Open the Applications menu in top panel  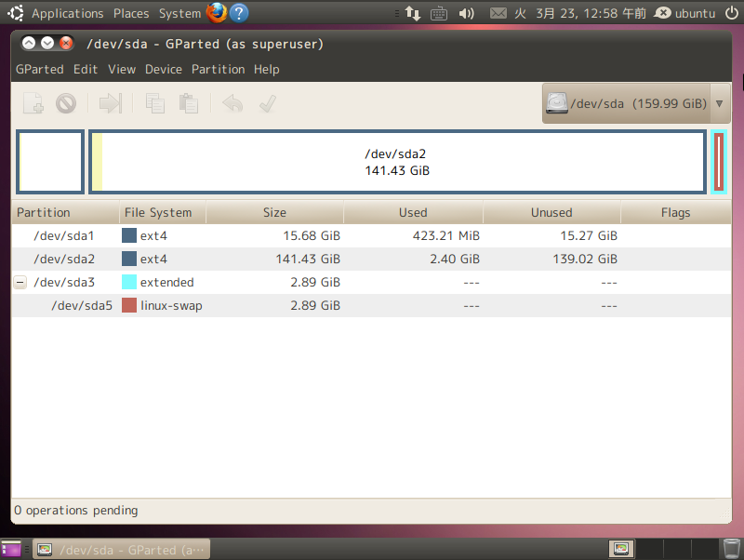pos(67,13)
